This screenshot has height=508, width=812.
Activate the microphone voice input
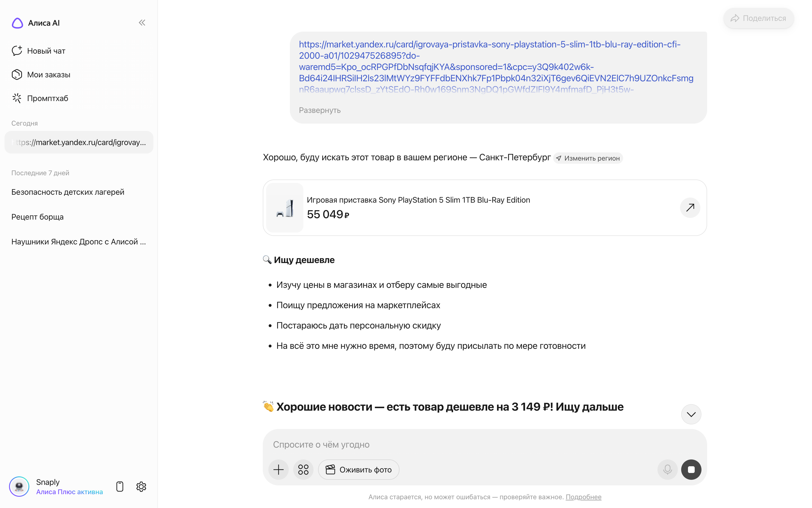[x=667, y=469]
